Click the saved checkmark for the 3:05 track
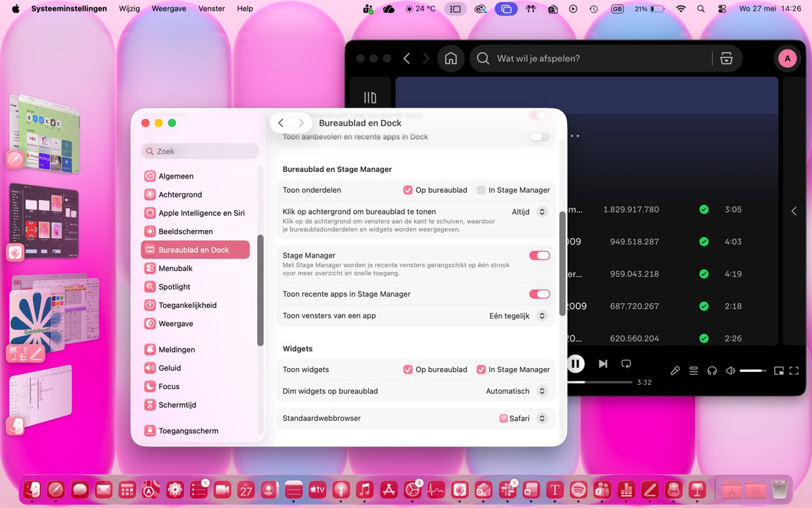 [704, 210]
